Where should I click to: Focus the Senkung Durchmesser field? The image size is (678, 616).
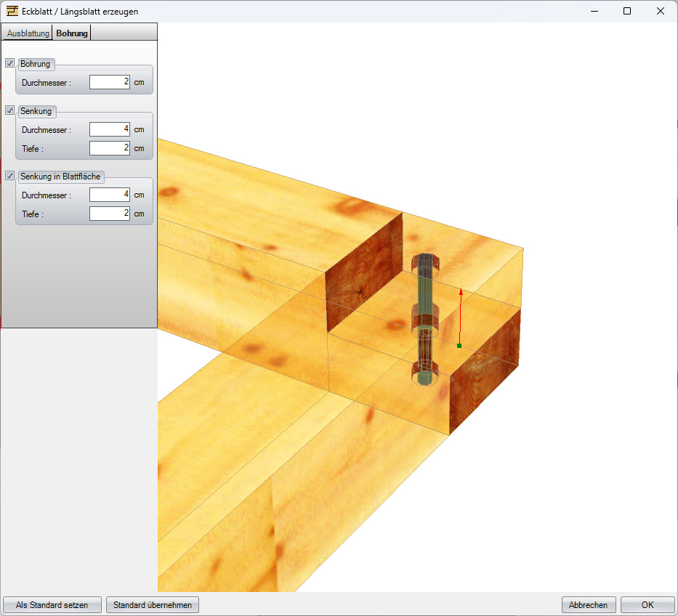(x=109, y=129)
